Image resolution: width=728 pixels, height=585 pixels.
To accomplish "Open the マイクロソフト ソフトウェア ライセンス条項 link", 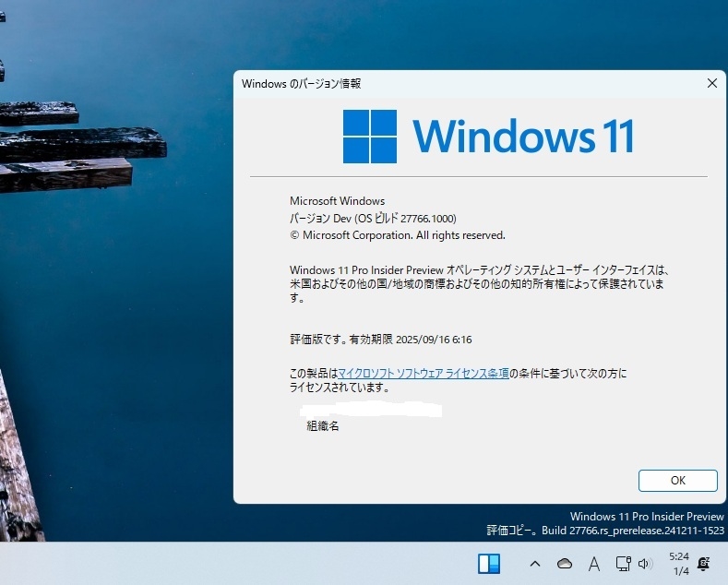I will (424, 374).
